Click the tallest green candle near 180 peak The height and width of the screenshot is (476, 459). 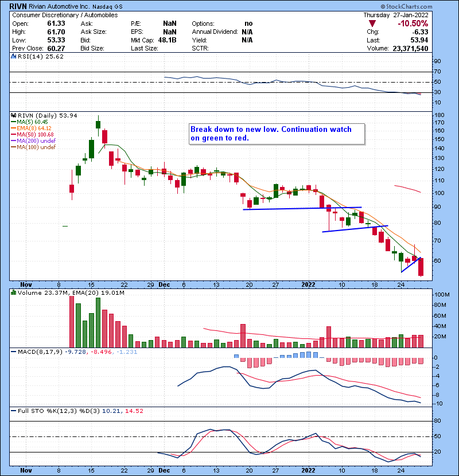click(x=98, y=124)
